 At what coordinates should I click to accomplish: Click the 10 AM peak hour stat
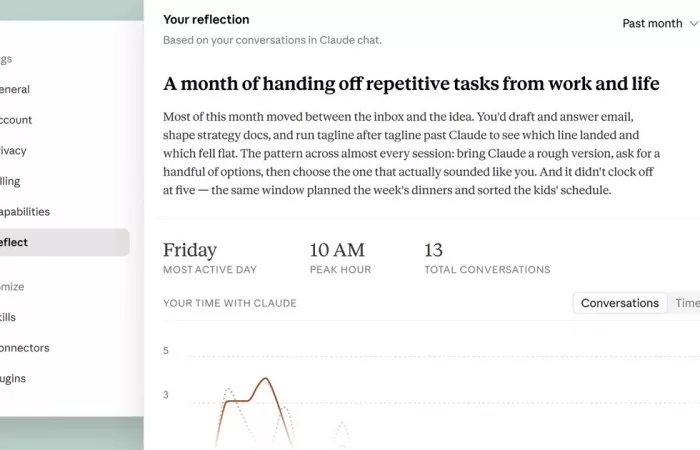[340, 258]
